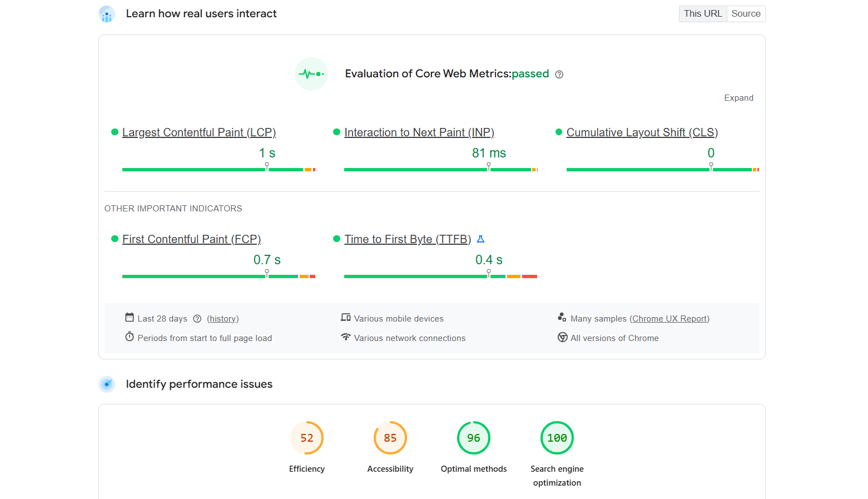
Task: Click the calendar icon for Last 28 days
Action: tap(130, 318)
